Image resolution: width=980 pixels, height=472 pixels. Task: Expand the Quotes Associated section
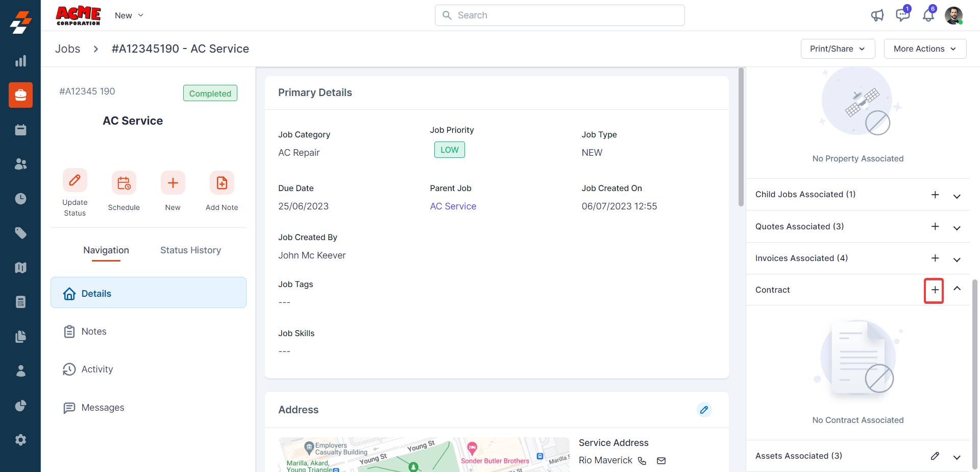click(957, 228)
